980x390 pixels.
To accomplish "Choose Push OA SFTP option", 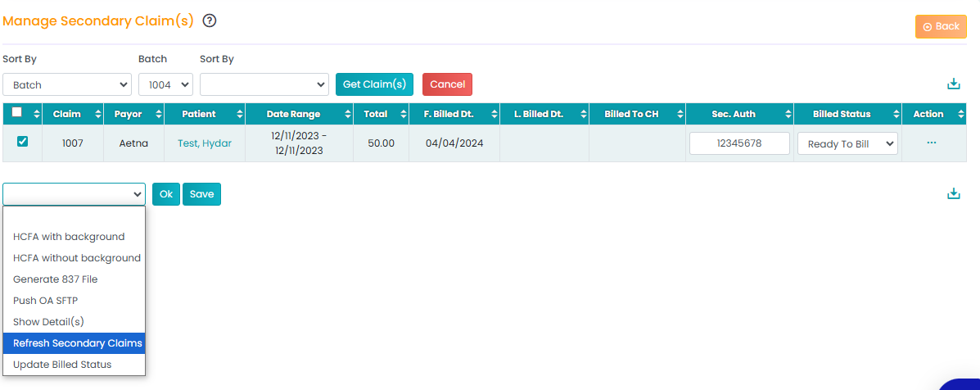I will tap(74, 301).
